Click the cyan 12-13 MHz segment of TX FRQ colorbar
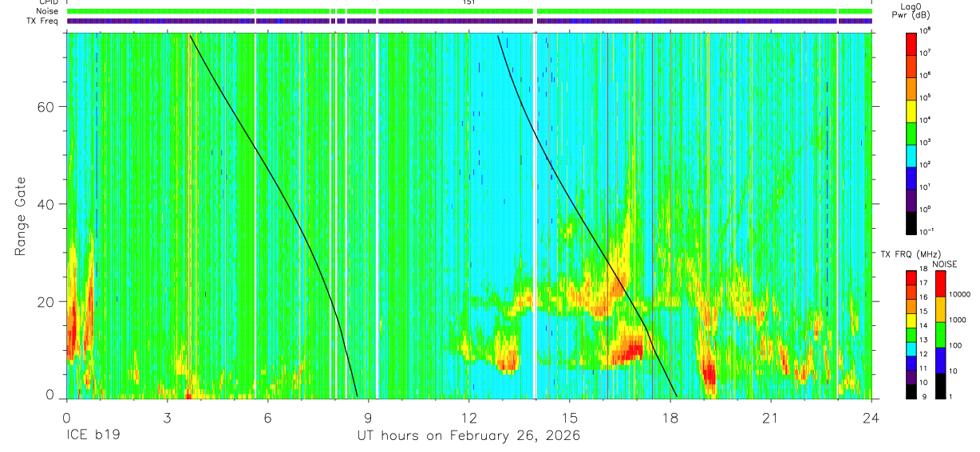980x452 pixels. pyautogui.click(x=911, y=348)
